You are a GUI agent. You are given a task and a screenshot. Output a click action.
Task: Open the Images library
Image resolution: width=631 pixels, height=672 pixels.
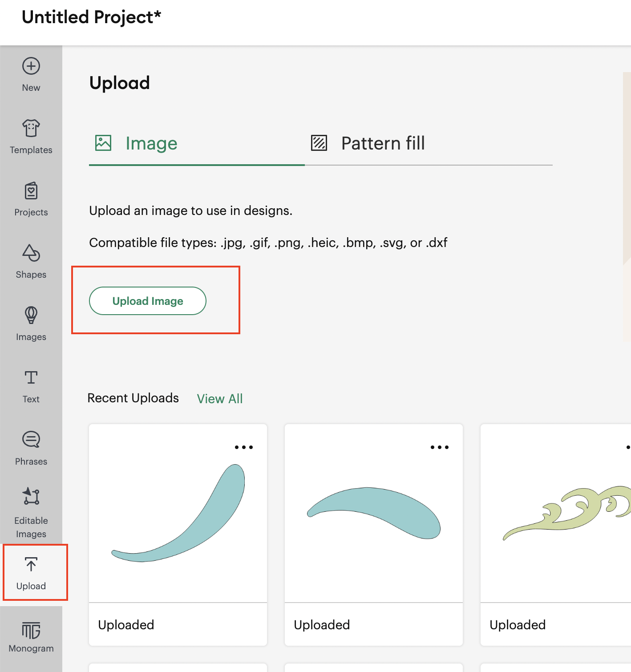coord(31,323)
